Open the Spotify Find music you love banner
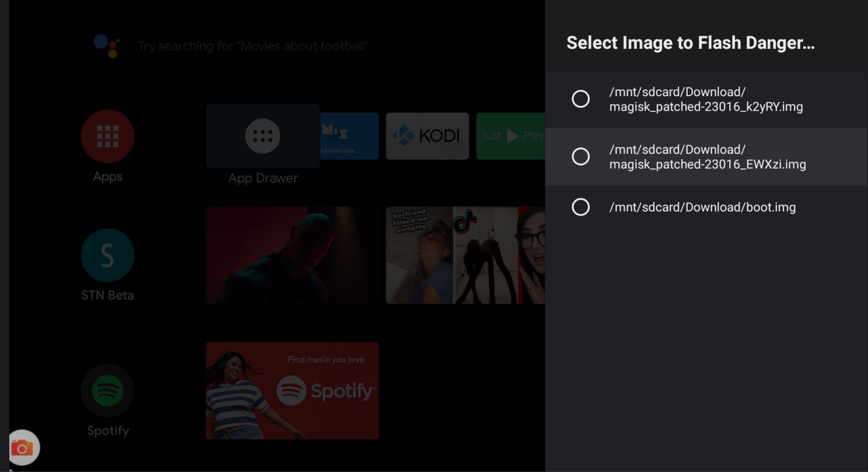 (x=292, y=390)
